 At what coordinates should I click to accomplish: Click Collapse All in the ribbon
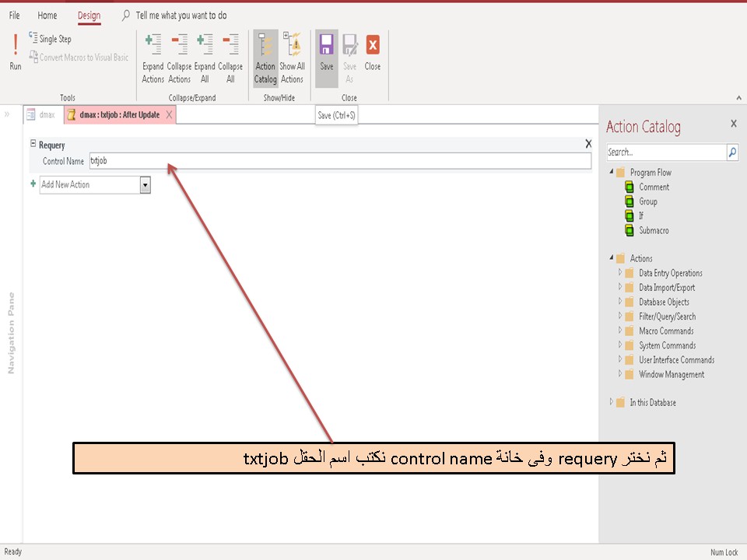click(x=230, y=54)
